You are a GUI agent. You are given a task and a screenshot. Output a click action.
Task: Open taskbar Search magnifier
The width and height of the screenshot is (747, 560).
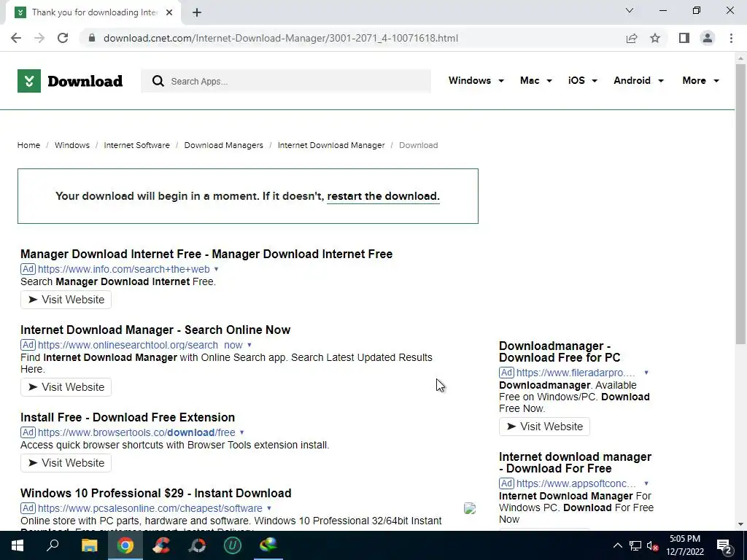pyautogui.click(x=53, y=545)
